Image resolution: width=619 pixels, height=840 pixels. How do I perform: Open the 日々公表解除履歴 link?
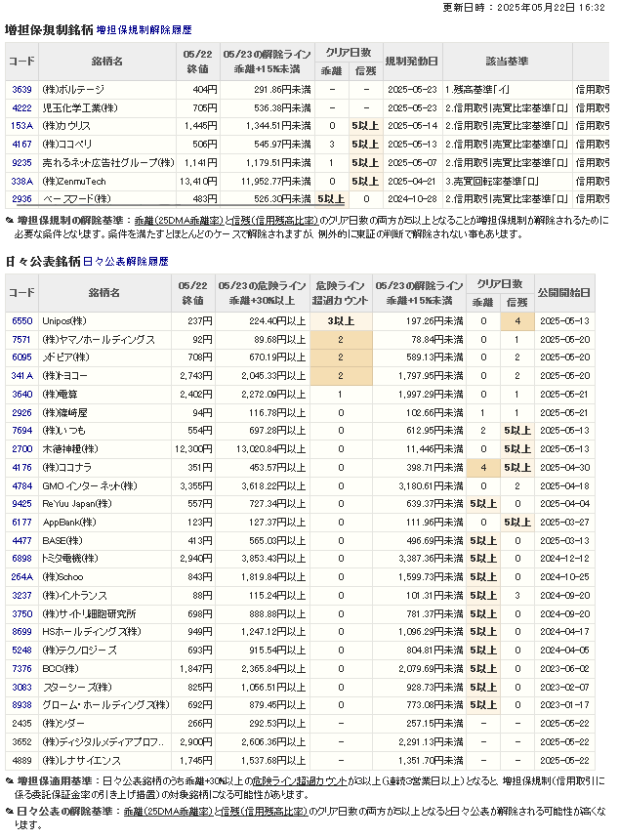pyautogui.click(x=126, y=262)
